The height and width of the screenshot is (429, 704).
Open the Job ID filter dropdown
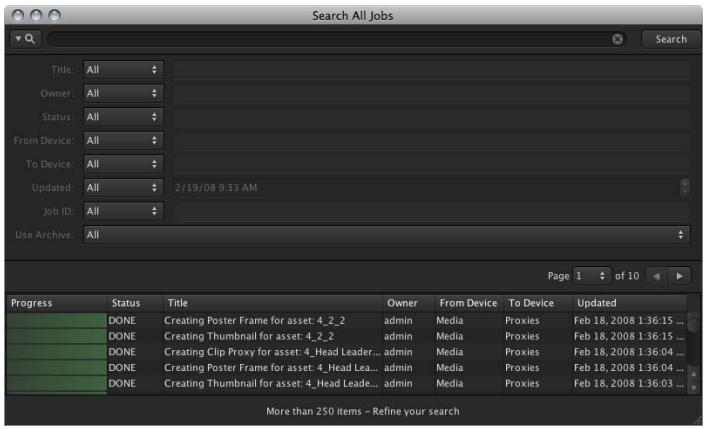(x=123, y=211)
